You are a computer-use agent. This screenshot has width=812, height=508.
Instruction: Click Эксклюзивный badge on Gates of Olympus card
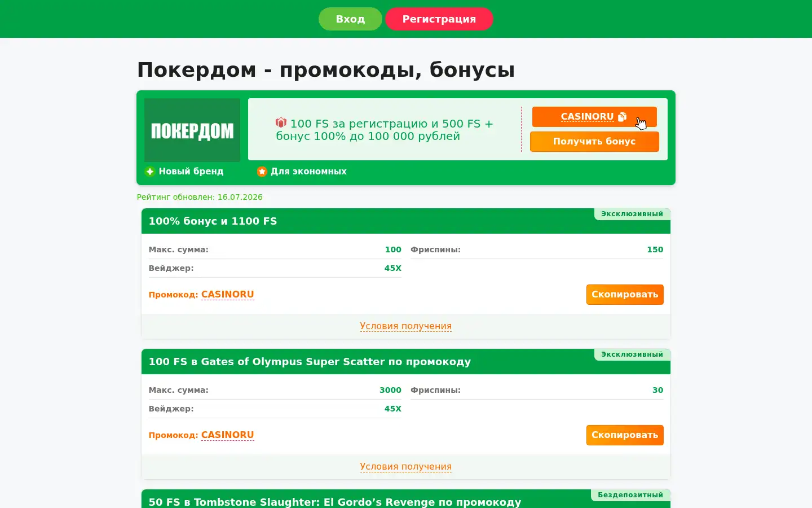coord(632,354)
